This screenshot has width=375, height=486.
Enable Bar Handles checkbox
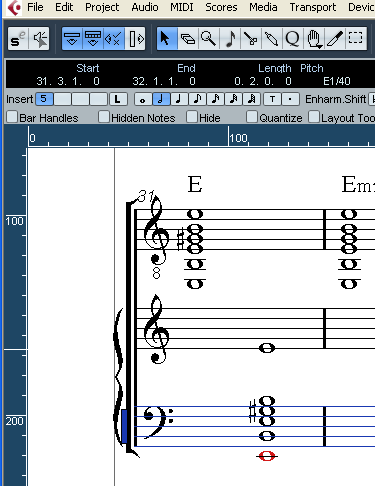click(x=12, y=117)
